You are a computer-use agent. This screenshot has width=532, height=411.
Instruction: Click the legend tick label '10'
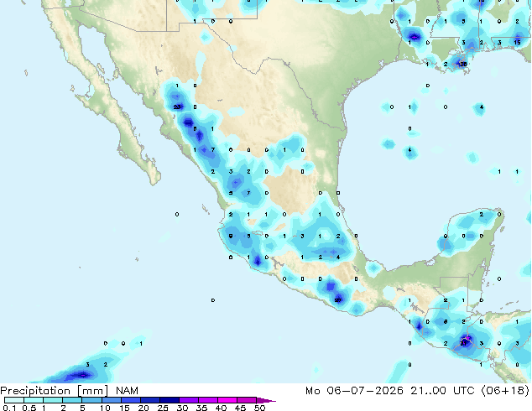coord(105,408)
